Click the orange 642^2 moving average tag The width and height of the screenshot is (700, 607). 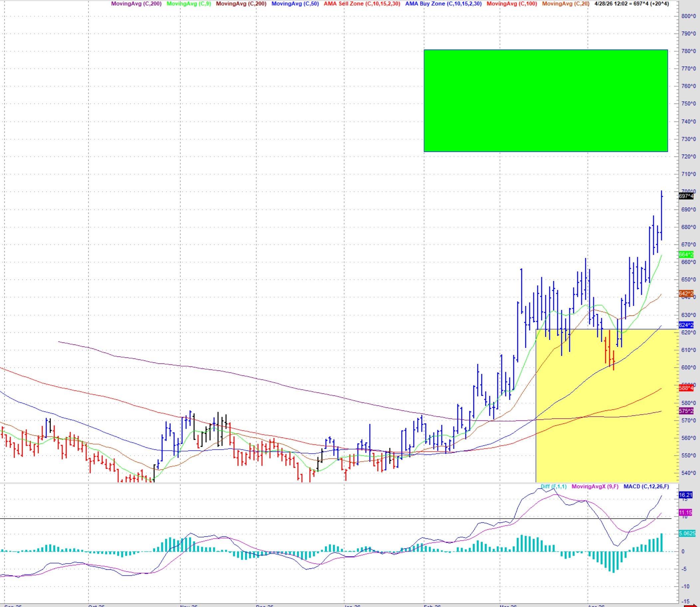pyautogui.click(x=686, y=293)
